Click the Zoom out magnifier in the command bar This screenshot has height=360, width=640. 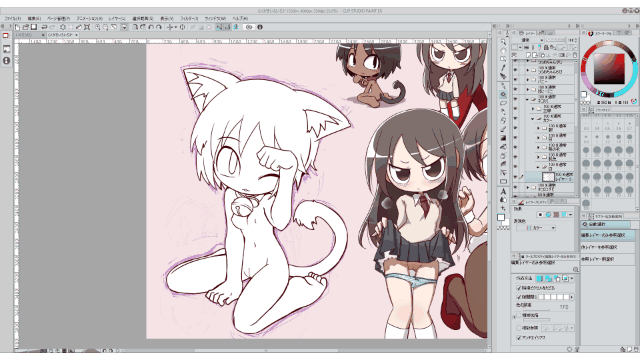click(105, 27)
